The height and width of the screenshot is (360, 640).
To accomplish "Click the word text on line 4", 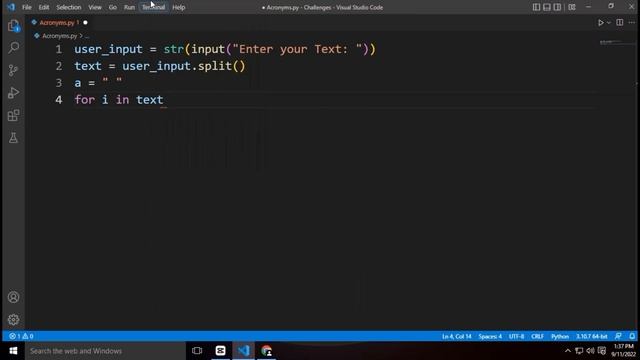I will tap(149, 100).
